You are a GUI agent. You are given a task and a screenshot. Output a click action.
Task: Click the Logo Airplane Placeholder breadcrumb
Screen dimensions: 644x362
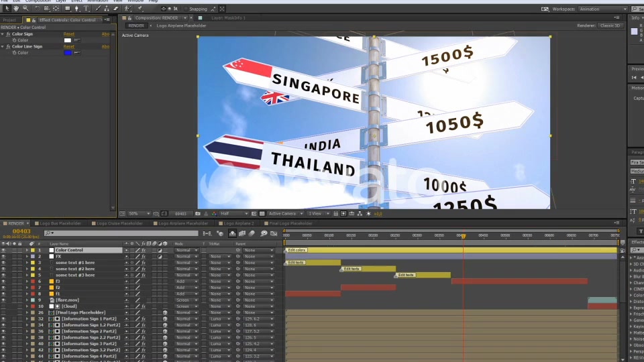(x=181, y=25)
